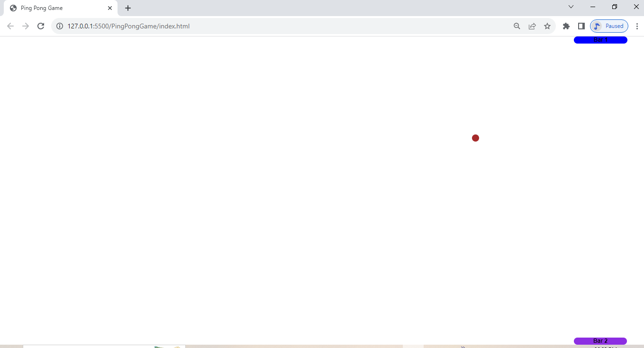Open the tab search chevron

tap(571, 7)
